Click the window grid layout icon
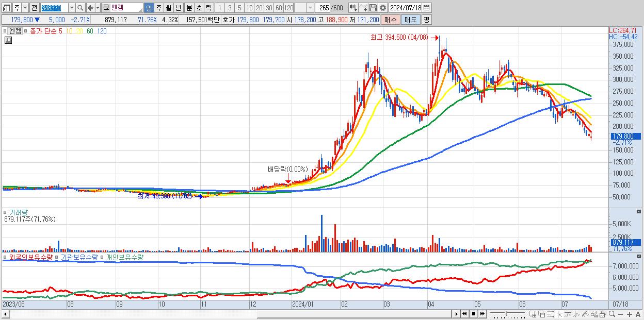Image resolution: width=644 pixels, height=320 pixels. [533, 314]
